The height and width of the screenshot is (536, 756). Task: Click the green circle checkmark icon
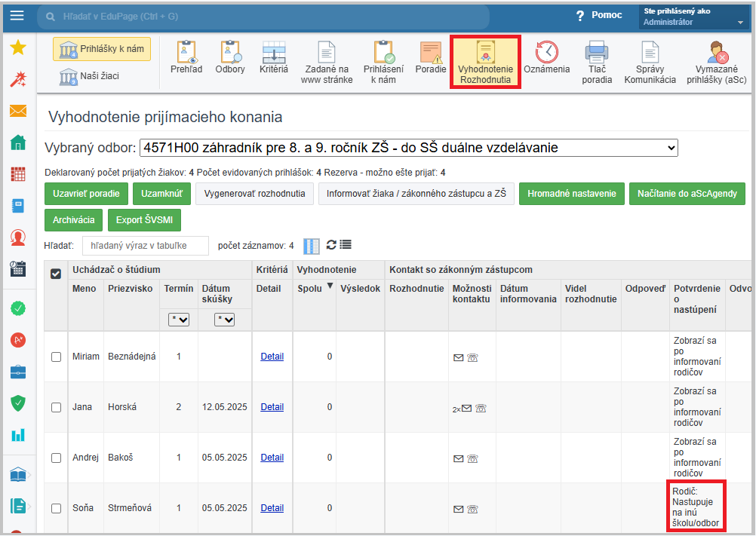click(x=18, y=308)
